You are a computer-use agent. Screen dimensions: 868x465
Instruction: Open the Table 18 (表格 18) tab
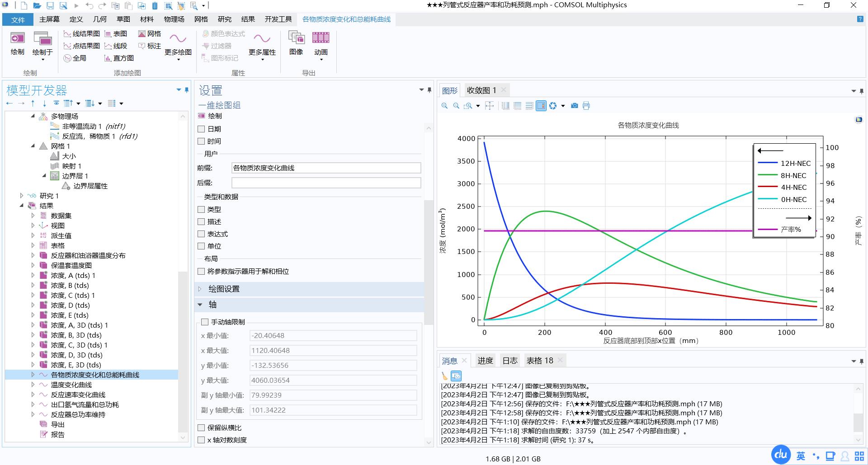[540, 361]
